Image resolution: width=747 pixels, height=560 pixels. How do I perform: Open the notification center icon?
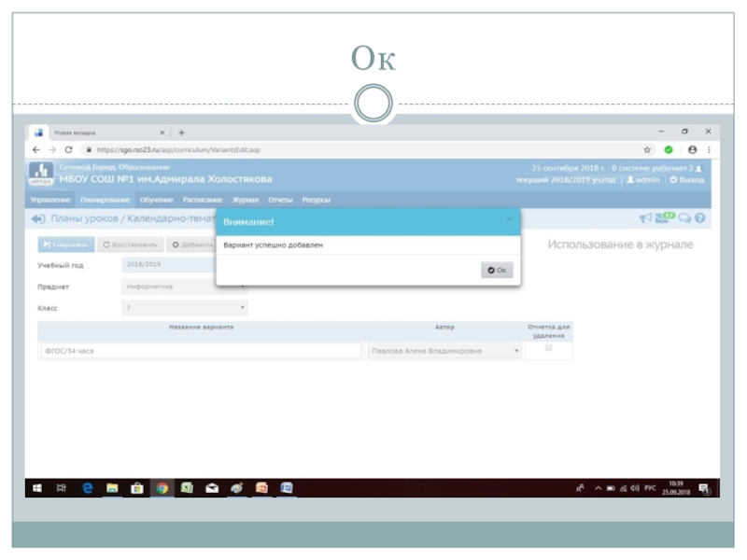pos(704,488)
